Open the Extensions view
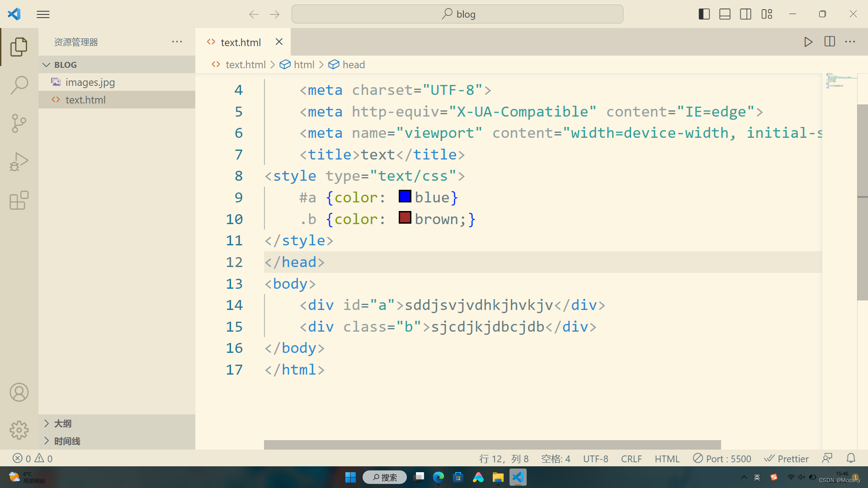868x488 pixels. [x=19, y=200]
